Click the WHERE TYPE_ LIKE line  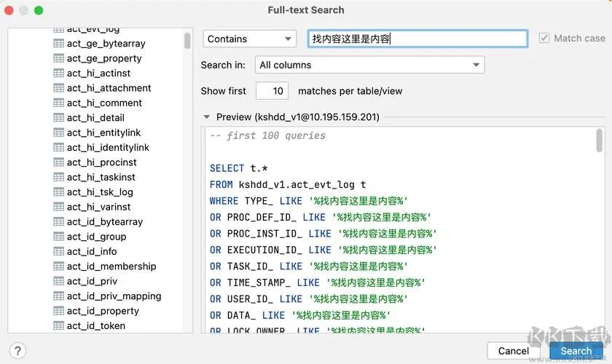(308, 201)
